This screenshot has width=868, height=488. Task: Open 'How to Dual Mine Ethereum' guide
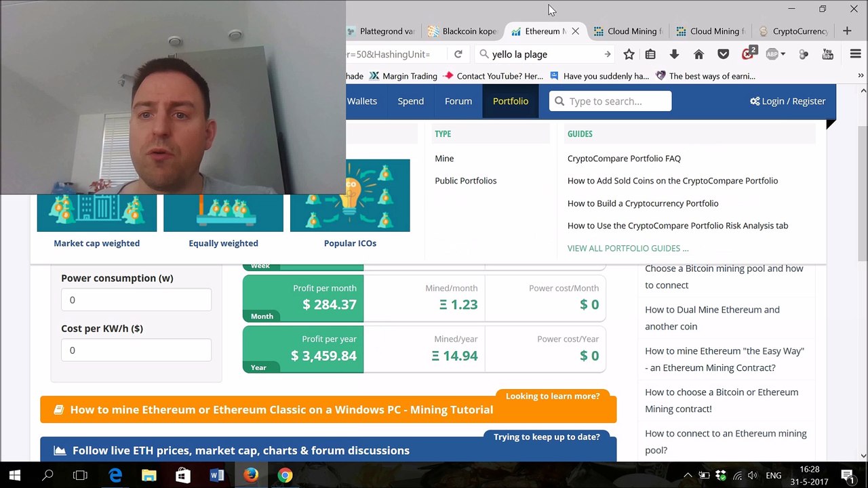(x=712, y=318)
